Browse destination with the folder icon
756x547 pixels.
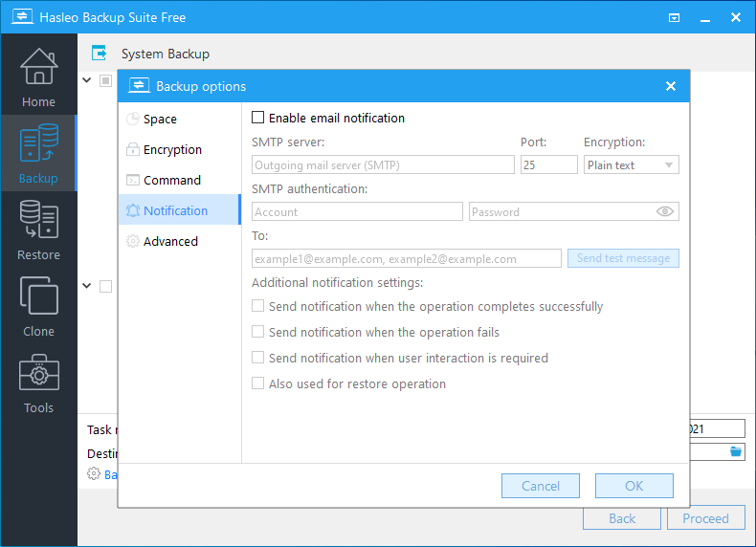736,451
